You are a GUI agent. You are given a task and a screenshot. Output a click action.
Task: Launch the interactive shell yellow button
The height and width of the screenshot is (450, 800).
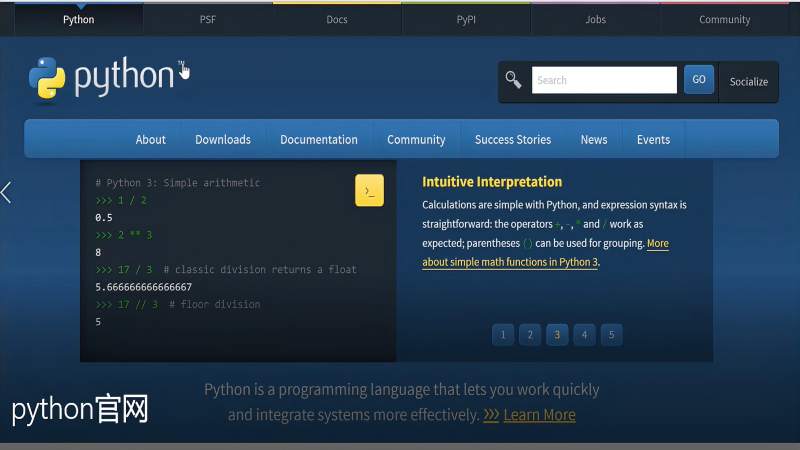(369, 190)
